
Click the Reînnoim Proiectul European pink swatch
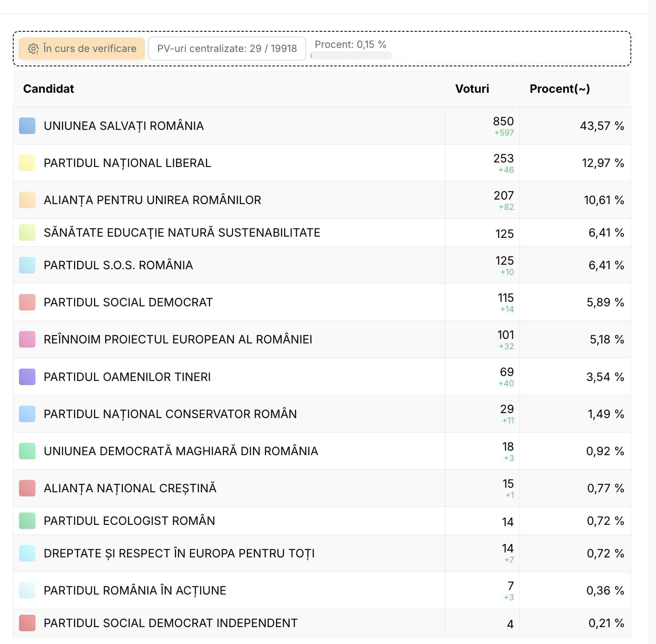(27, 339)
